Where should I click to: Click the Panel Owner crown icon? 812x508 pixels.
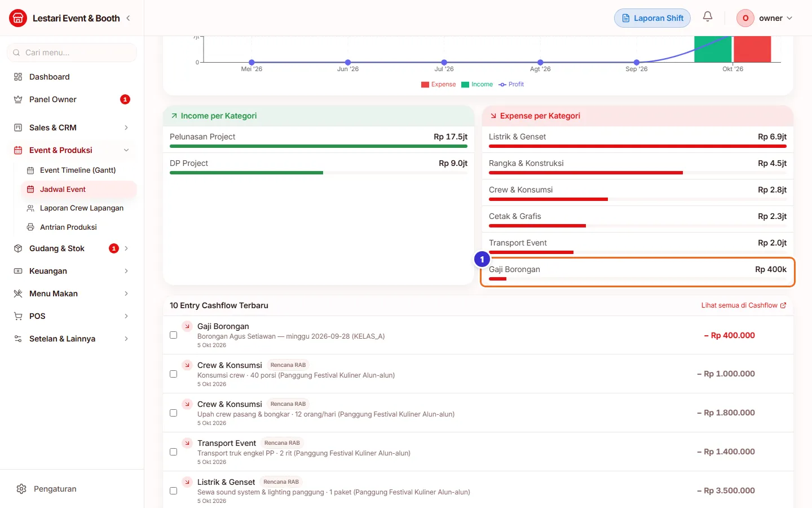coord(18,99)
